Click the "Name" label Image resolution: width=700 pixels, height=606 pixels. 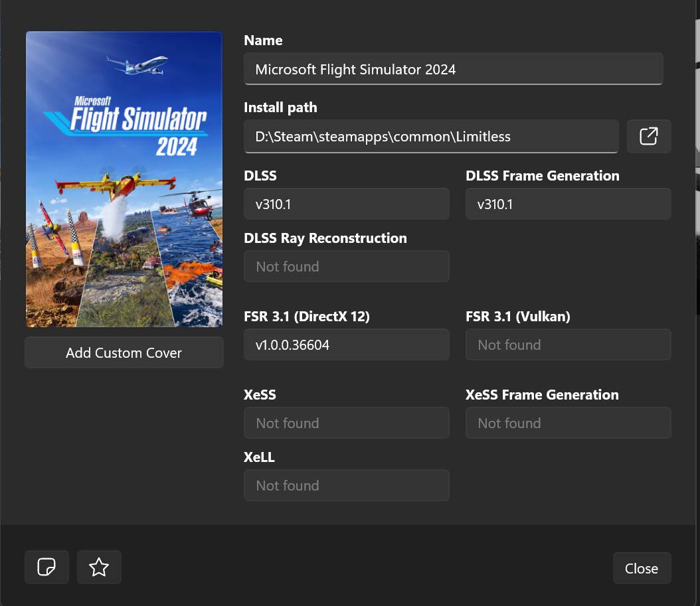[263, 40]
